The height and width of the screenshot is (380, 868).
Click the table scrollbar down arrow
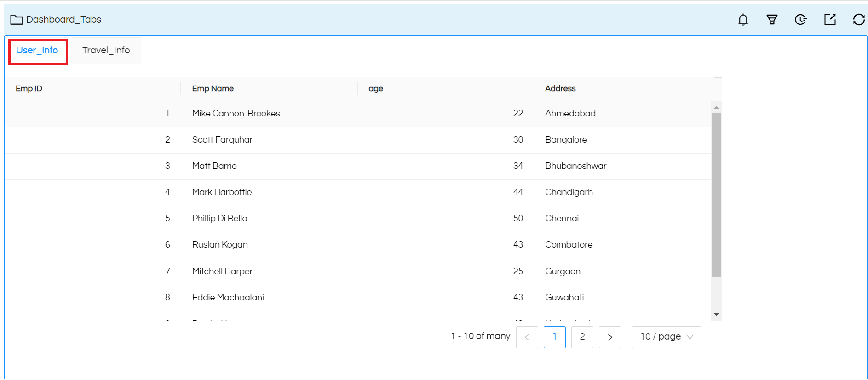(716, 315)
